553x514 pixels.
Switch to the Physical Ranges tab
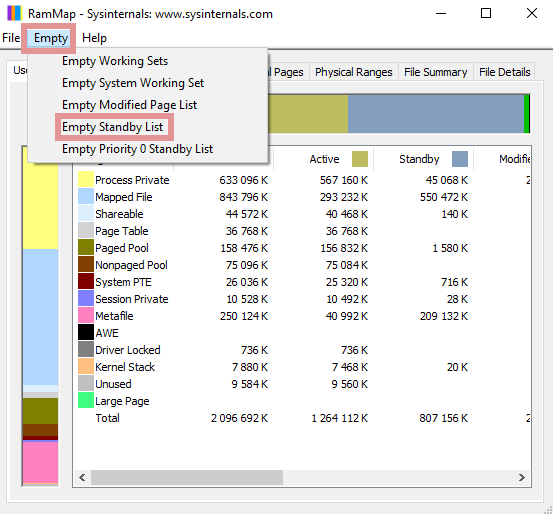[x=354, y=72]
